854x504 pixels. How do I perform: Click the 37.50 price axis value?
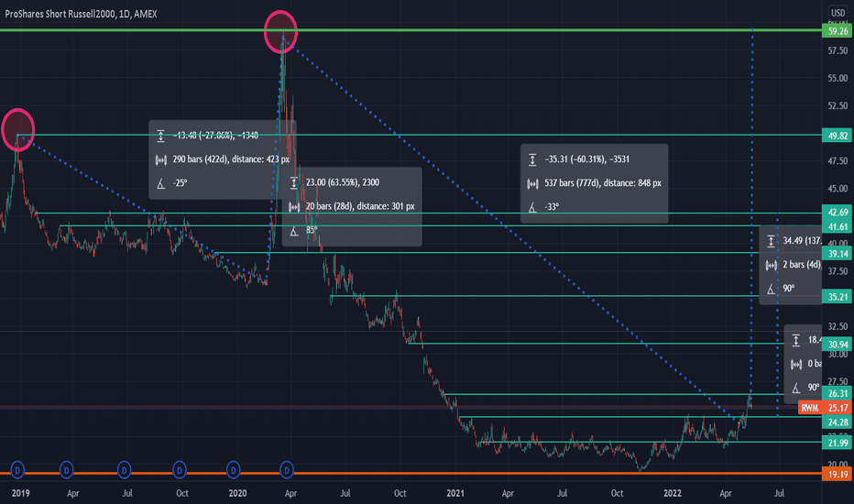point(838,271)
